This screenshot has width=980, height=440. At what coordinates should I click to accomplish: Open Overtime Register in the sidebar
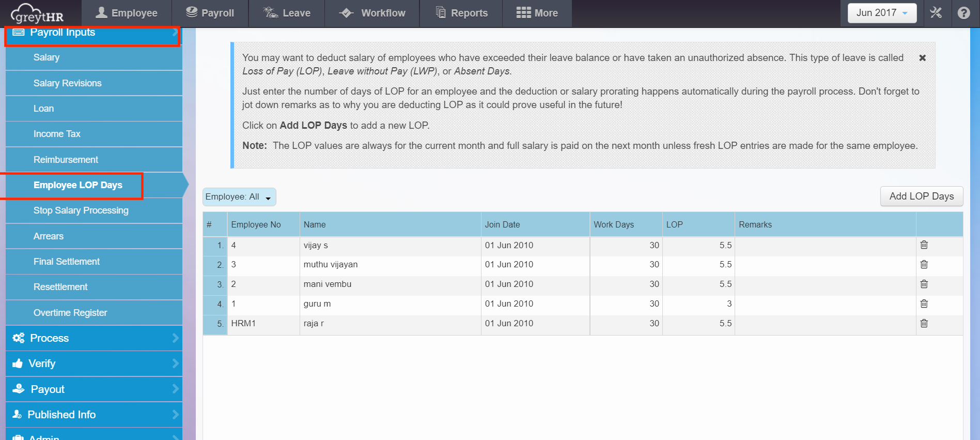(x=94, y=313)
